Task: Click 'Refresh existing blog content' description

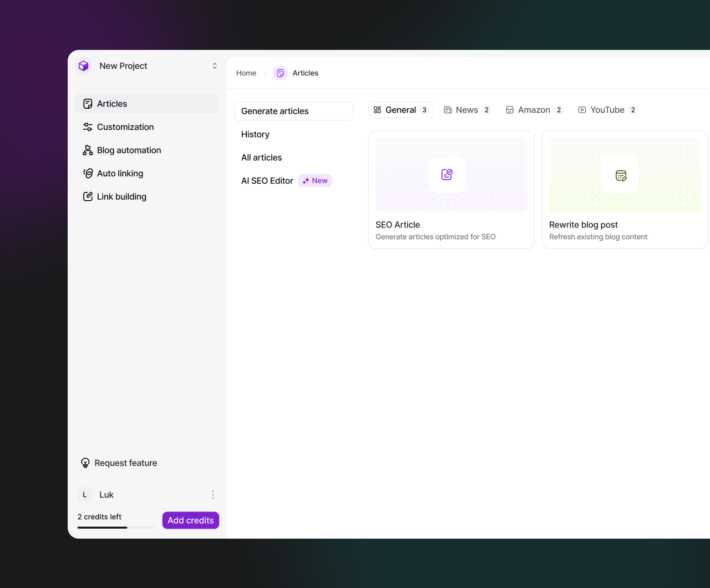Action: [x=598, y=237]
